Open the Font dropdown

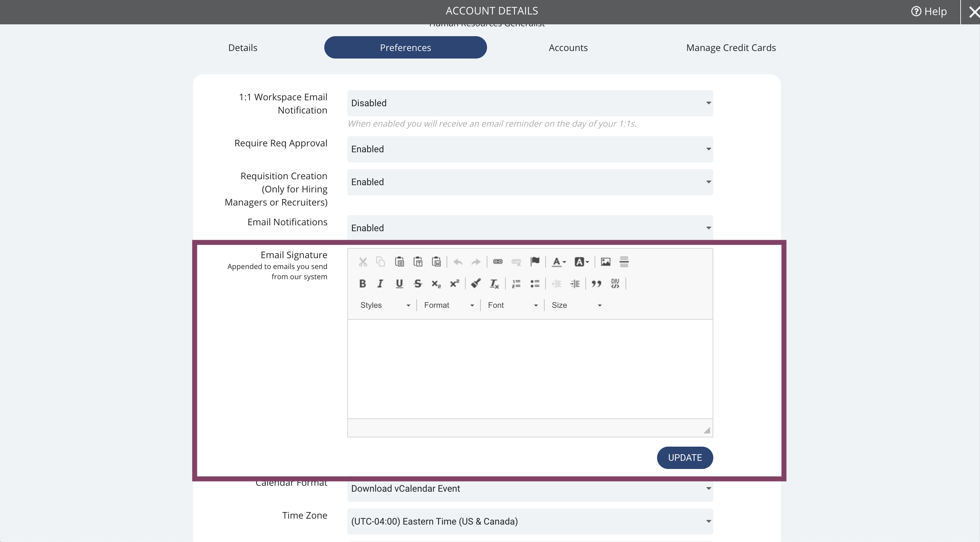click(512, 305)
